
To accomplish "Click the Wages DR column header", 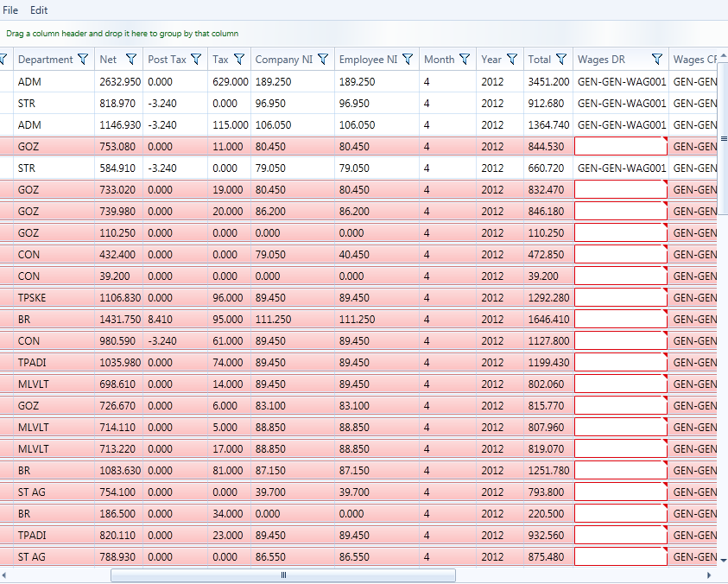I will (x=601, y=60).
